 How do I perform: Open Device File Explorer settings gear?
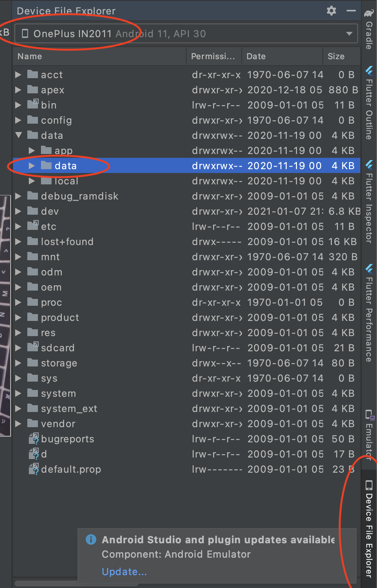click(x=331, y=11)
